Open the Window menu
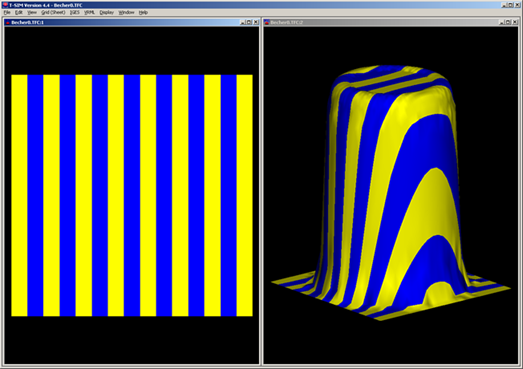Image resolution: width=523 pixels, height=369 pixels. pyautogui.click(x=126, y=12)
